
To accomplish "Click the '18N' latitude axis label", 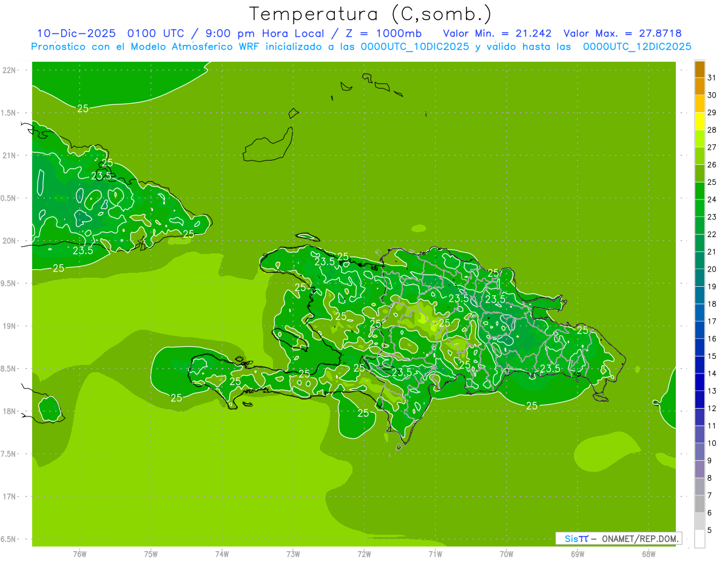I will [x=9, y=411].
